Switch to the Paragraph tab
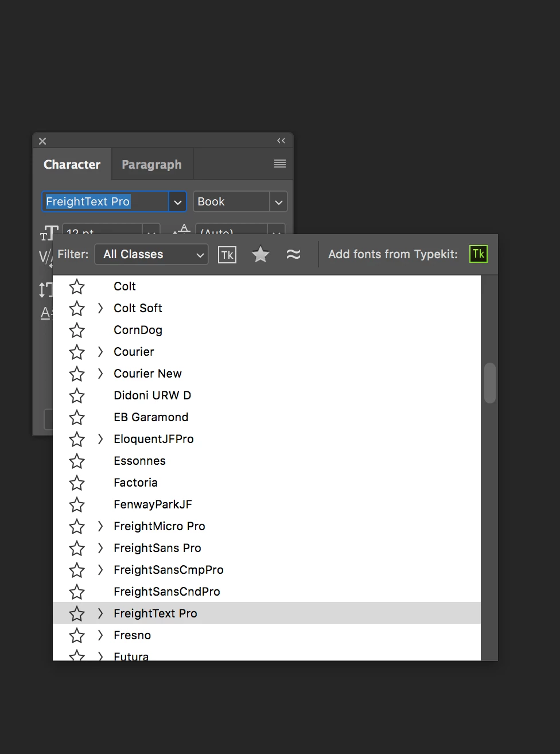Screen dimensions: 560x754 click(x=151, y=165)
